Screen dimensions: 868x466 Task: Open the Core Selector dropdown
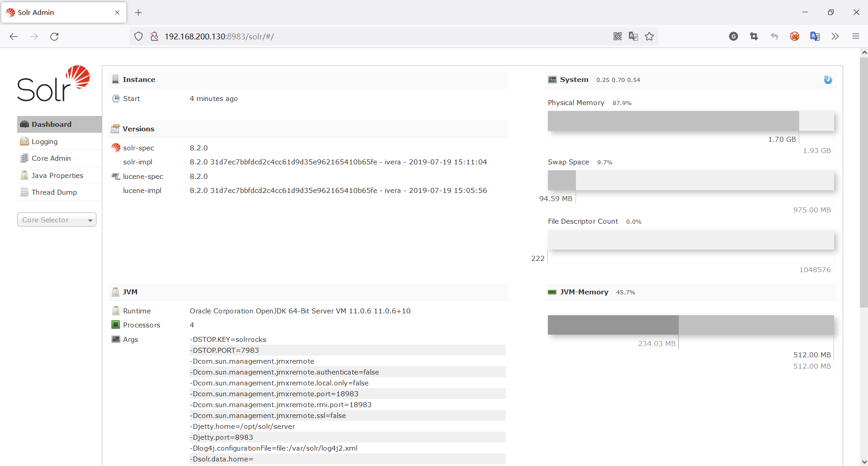click(x=57, y=220)
